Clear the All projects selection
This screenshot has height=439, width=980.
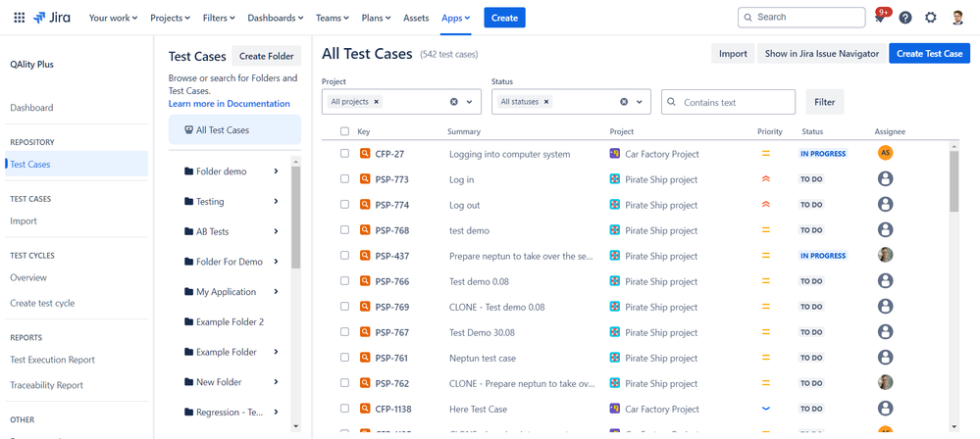pos(454,102)
